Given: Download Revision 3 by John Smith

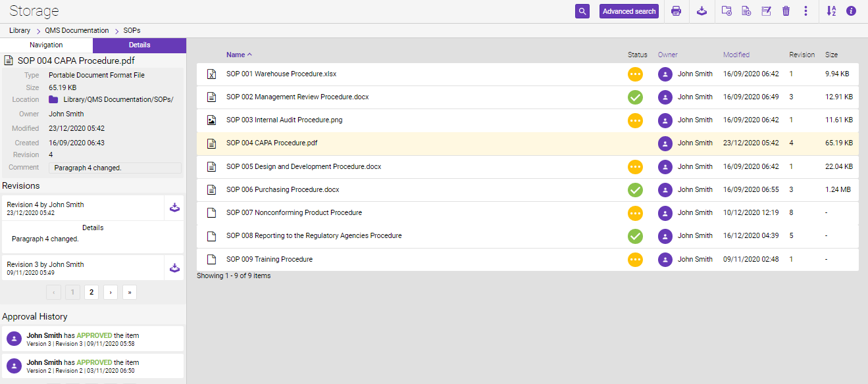Looking at the screenshot, I should pyautogui.click(x=174, y=268).
